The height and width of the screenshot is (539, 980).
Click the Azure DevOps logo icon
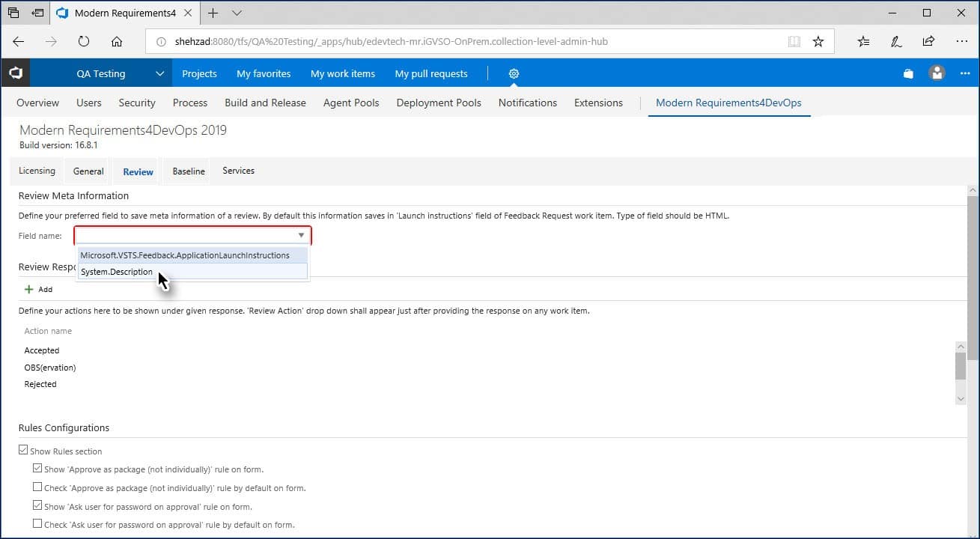click(15, 73)
